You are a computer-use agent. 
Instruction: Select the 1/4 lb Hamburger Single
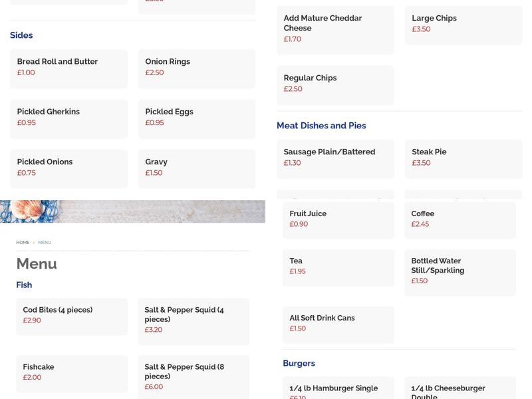coord(336,391)
